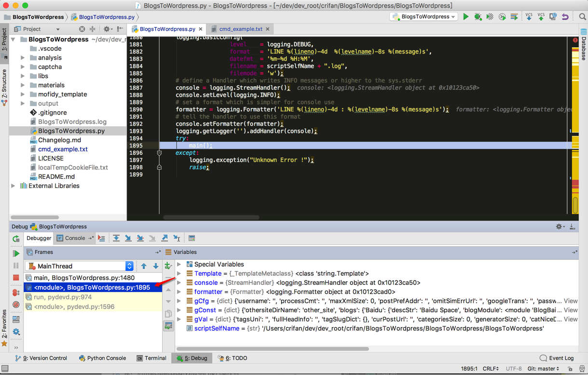Image resolution: width=588 pixels, height=375 pixels.
Task: Click the Step Over debugger icon
Action: [x=116, y=238]
